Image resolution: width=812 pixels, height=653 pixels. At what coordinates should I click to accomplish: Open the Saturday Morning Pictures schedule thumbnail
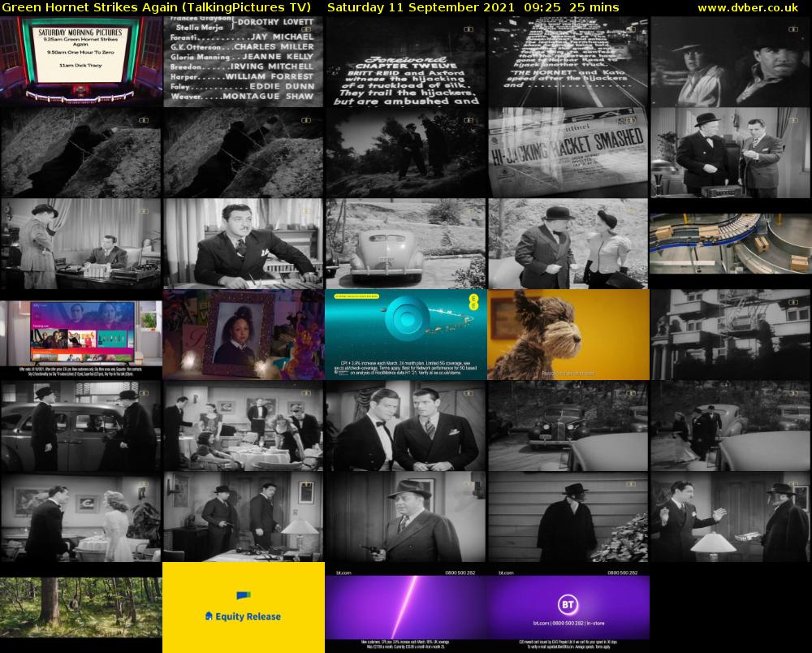pyautogui.click(x=81, y=62)
